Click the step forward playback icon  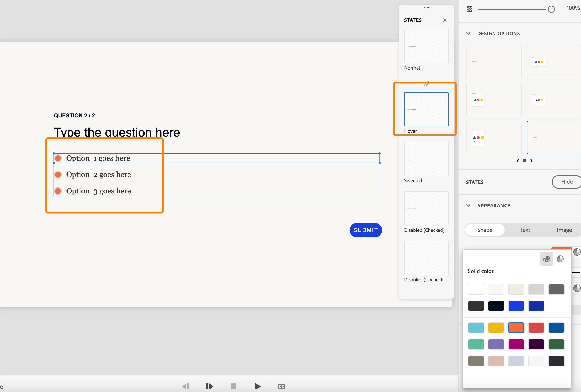209,386
